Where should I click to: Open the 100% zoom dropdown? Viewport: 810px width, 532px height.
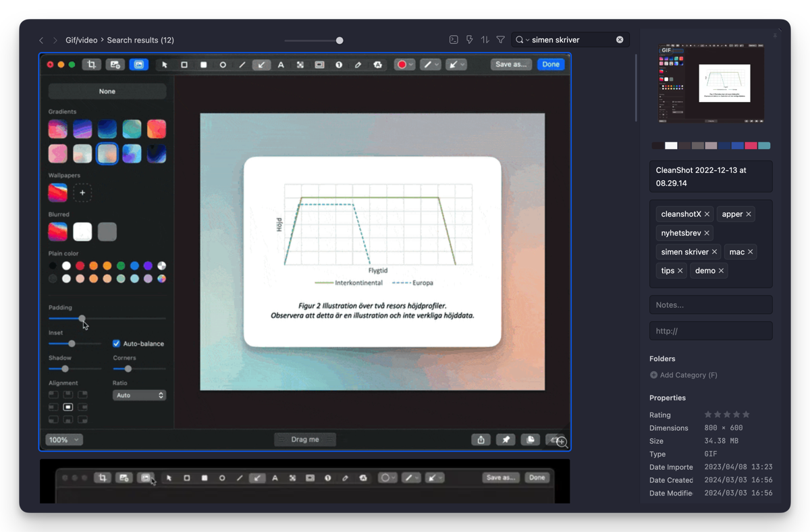[x=64, y=440]
